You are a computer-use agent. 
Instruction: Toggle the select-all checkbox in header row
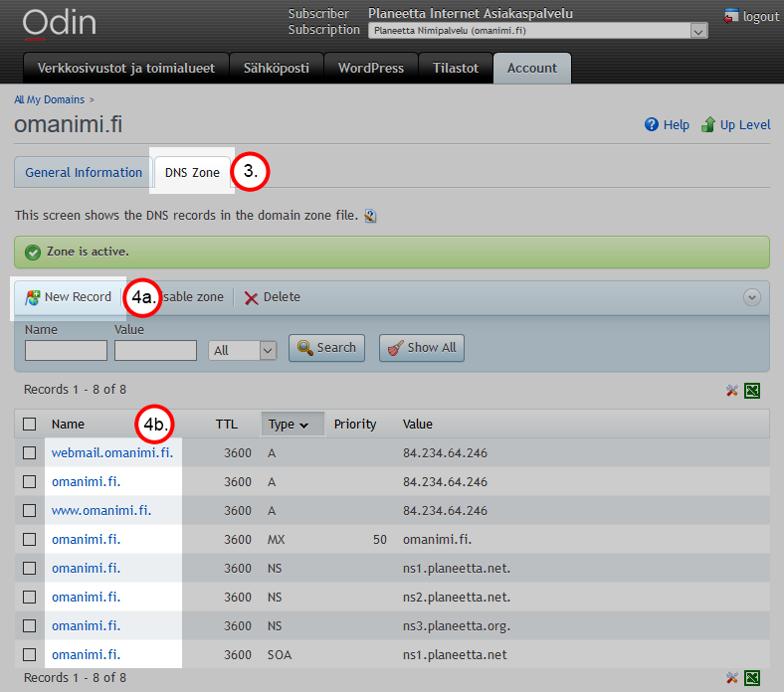(30, 425)
